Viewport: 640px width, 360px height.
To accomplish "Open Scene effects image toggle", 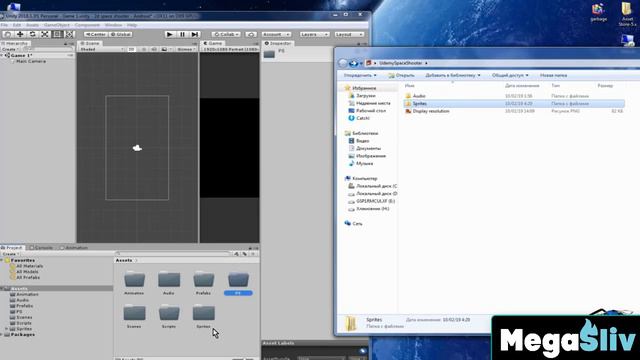I will [x=164, y=49].
